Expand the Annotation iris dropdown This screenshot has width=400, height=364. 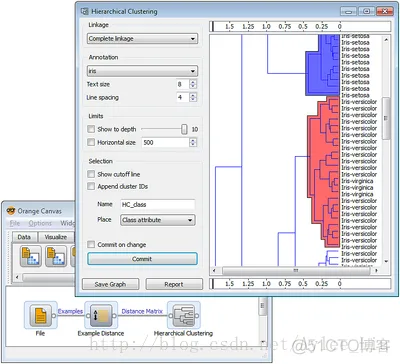pos(142,71)
